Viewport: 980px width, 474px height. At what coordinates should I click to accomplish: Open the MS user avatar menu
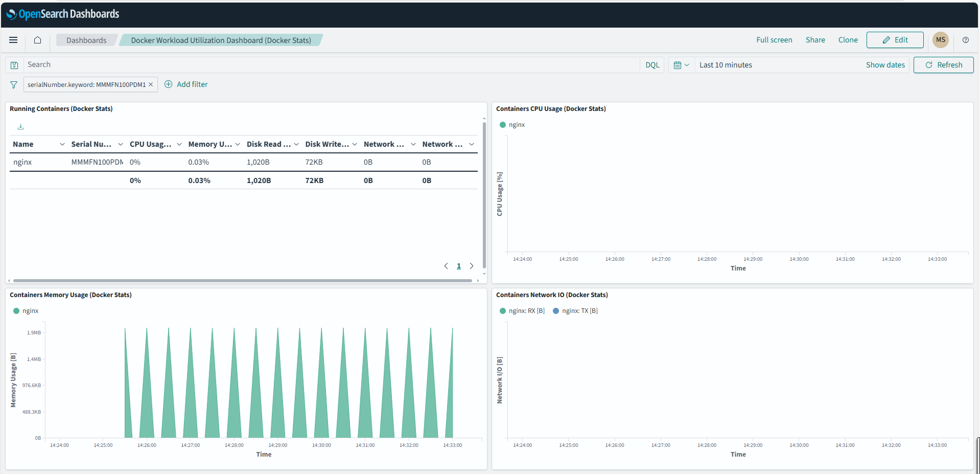[940, 40]
